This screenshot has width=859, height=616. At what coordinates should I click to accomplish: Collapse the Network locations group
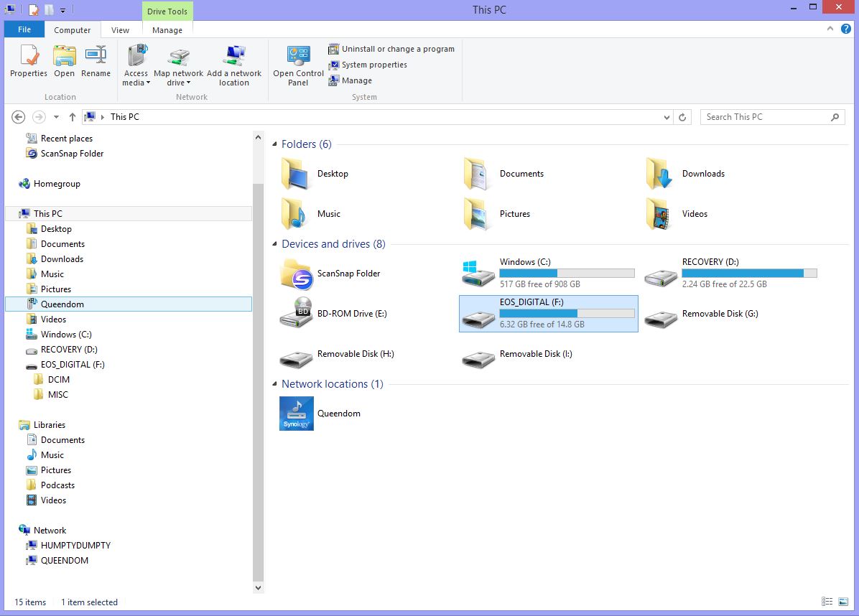[x=274, y=384]
